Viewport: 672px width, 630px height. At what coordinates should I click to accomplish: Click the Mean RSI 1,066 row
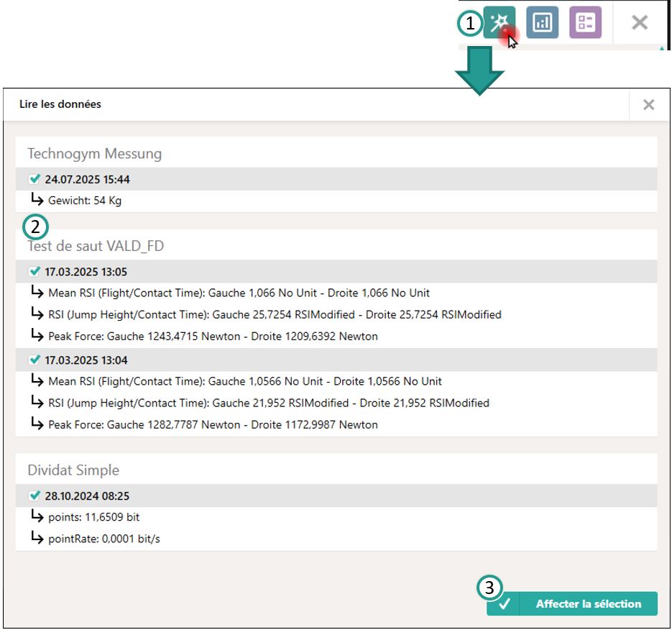click(x=239, y=293)
